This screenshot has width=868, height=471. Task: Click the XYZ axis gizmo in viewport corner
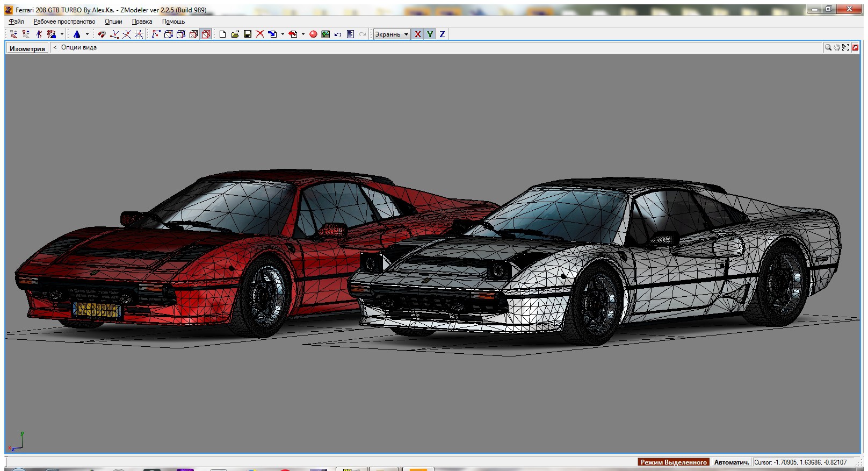tap(16, 441)
